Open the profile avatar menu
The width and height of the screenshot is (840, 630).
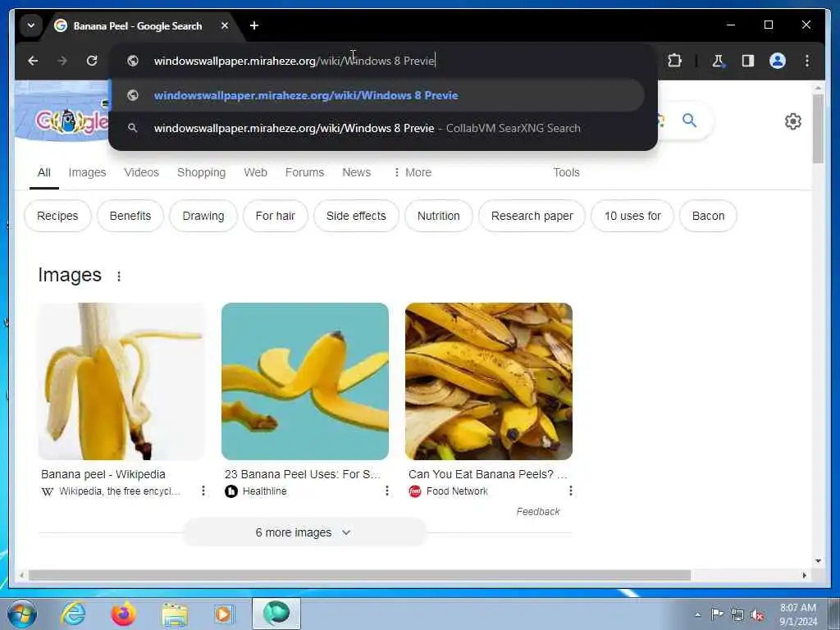pyautogui.click(x=778, y=61)
